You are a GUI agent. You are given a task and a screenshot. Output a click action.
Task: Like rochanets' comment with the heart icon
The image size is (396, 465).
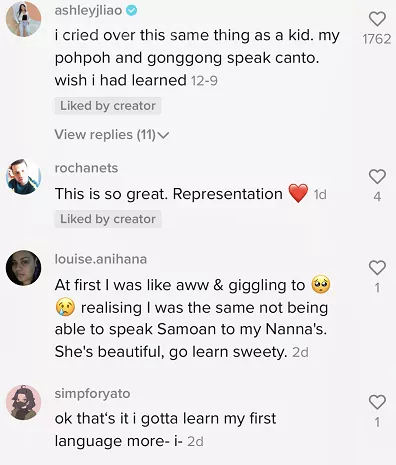point(377,177)
